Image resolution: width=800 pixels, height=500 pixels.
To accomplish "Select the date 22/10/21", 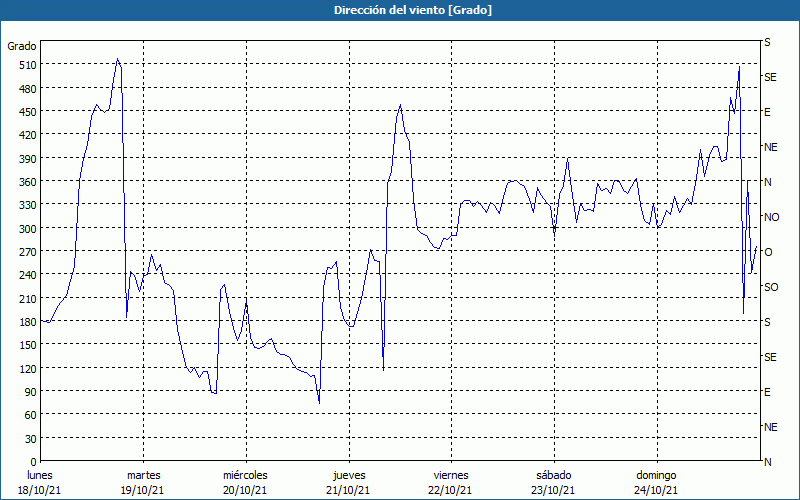I will click(x=451, y=491).
